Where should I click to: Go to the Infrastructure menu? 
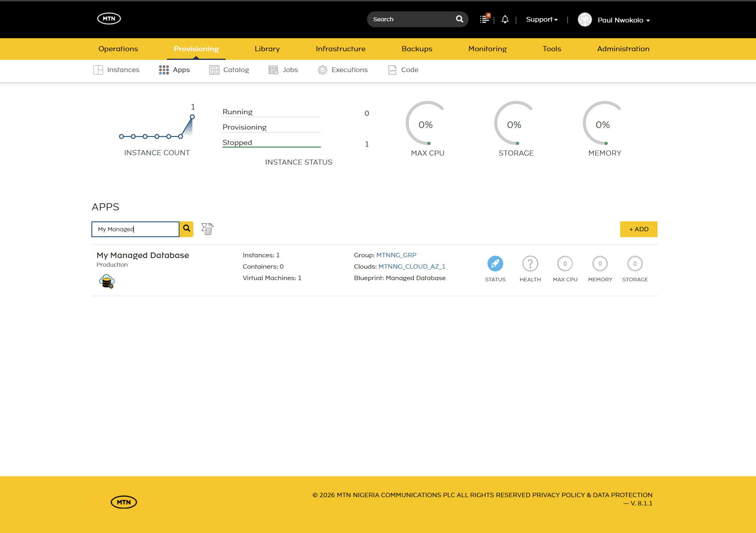coord(341,49)
